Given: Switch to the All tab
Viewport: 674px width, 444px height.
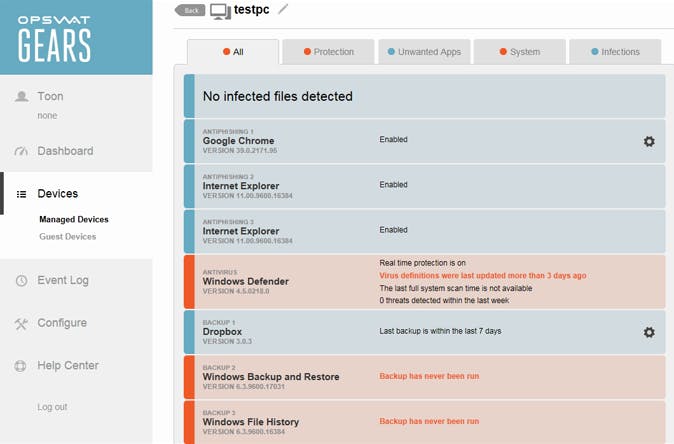Looking at the screenshot, I should point(233,52).
